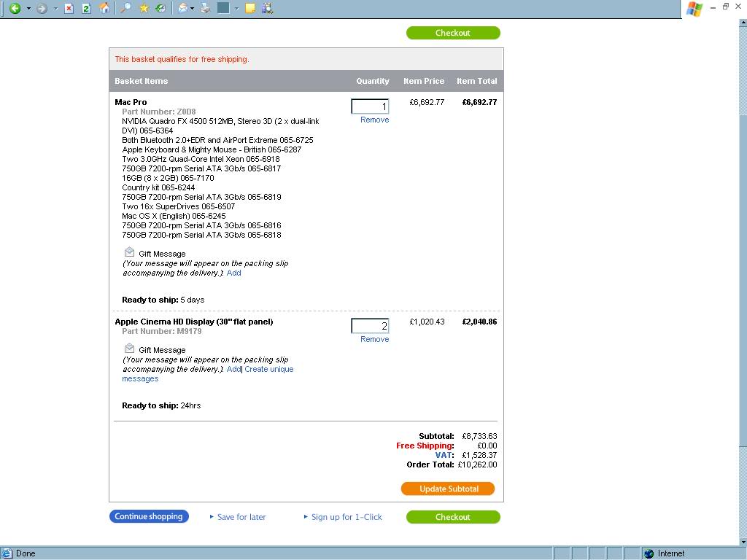Viewport: 747px width, 560px height.
Task: Open the Sign up for 1-Click link
Action: [347, 517]
